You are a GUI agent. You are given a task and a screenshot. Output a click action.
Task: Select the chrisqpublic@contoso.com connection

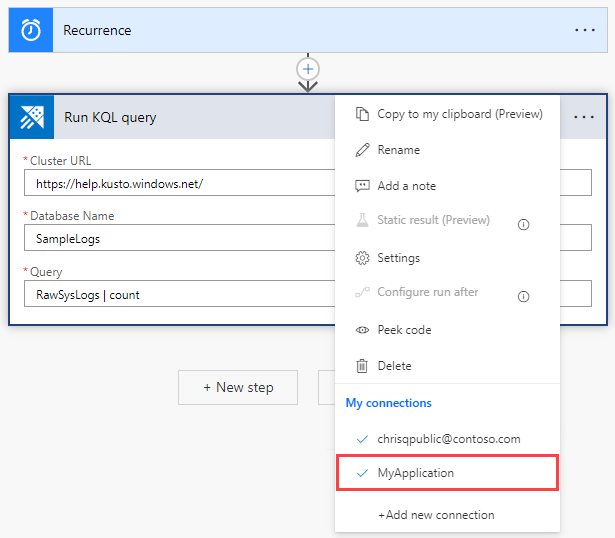point(447,439)
